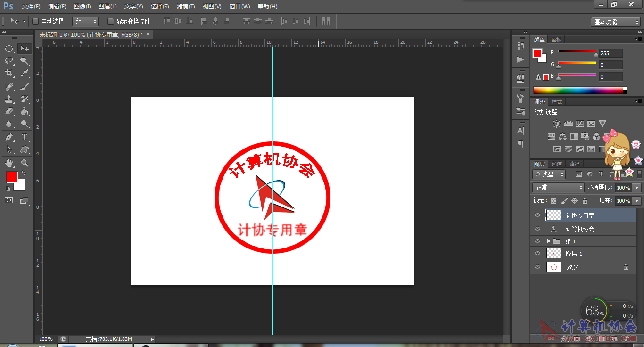Open Character panel icon in dock

[x=520, y=131]
